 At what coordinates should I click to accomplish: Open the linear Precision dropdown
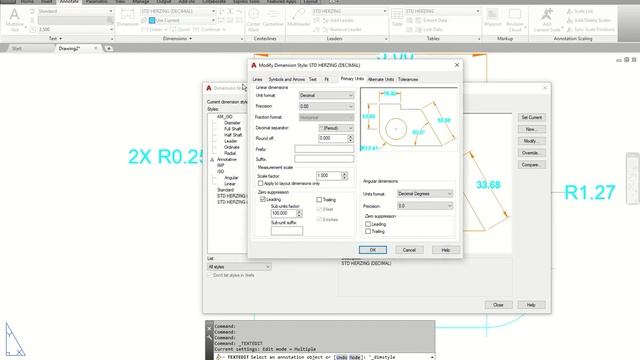pyautogui.click(x=326, y=106)
